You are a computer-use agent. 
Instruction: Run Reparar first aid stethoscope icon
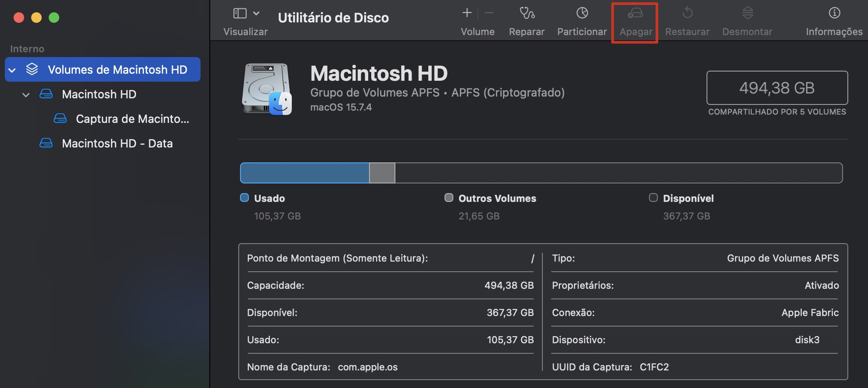(x=527, y=13)
